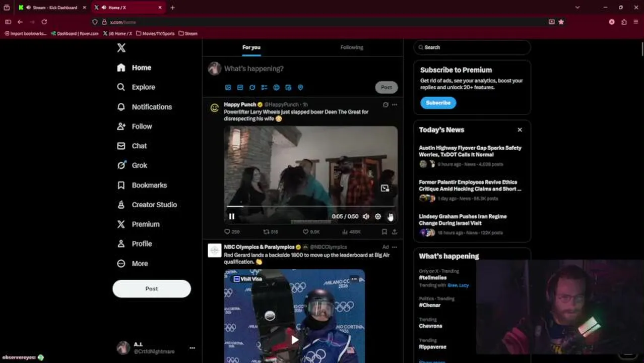Add GIF icon in composer
Screen dimensions: 644x363
click(240, 87)
